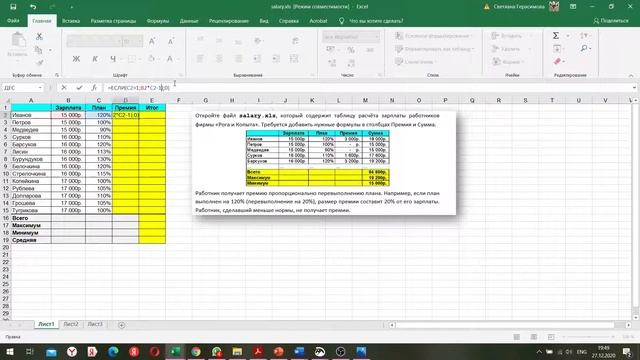Click column G header
Screen dimensions: 640x360
click(x=205, y=100)
